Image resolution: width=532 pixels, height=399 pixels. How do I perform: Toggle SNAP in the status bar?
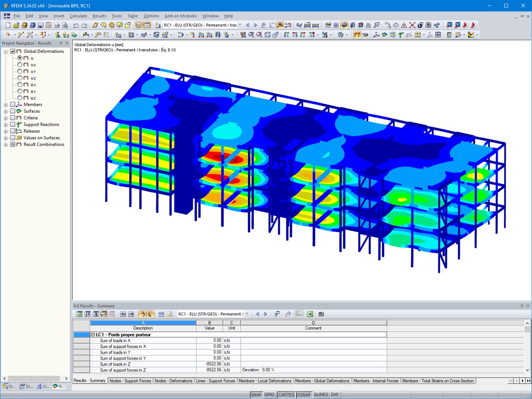coord(256,395)
